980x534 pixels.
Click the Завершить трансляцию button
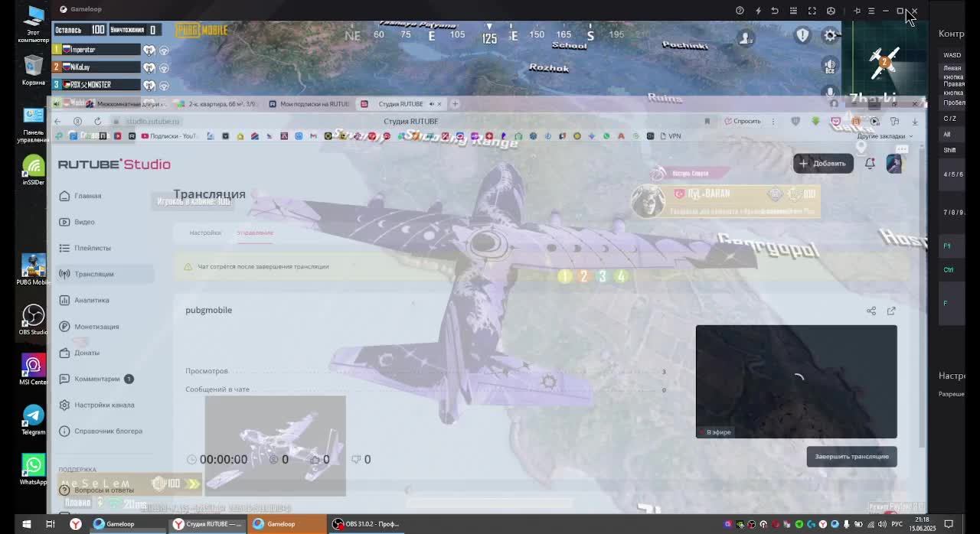851,457
